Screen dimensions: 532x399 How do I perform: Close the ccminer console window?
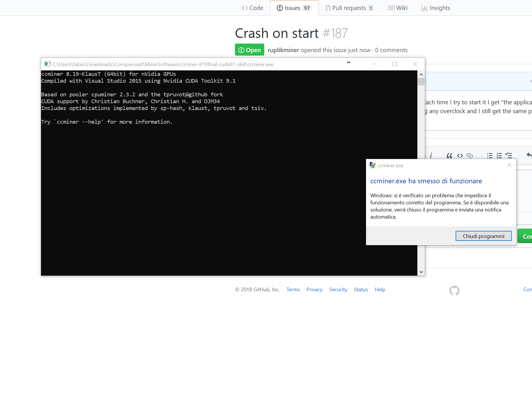[415, 64]
